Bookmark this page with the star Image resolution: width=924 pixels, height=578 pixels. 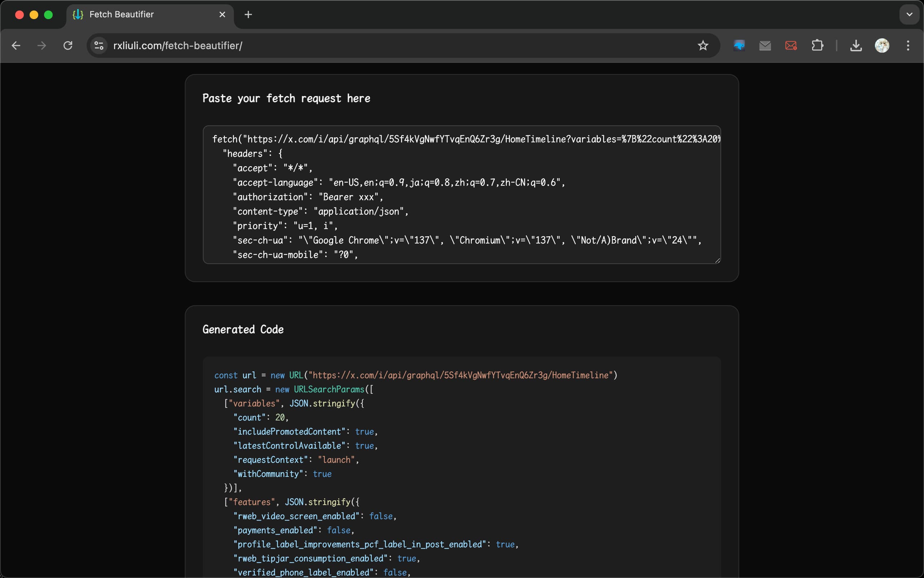(703, 46)
